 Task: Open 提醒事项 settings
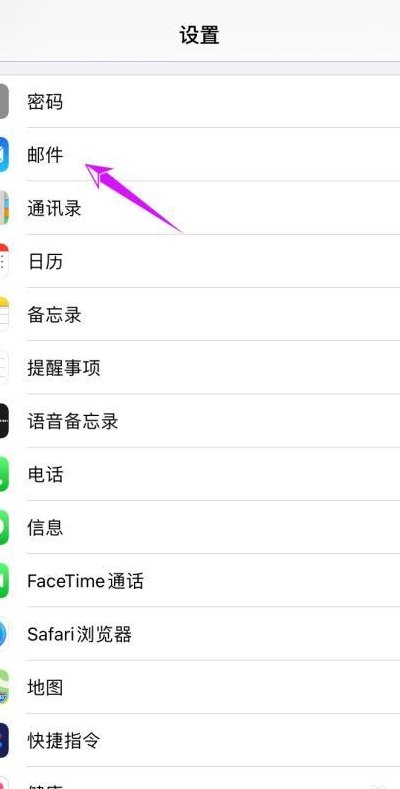(200, 368)
